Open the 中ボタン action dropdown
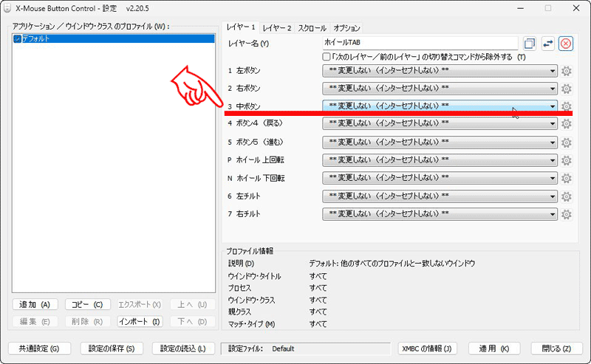 440,106
